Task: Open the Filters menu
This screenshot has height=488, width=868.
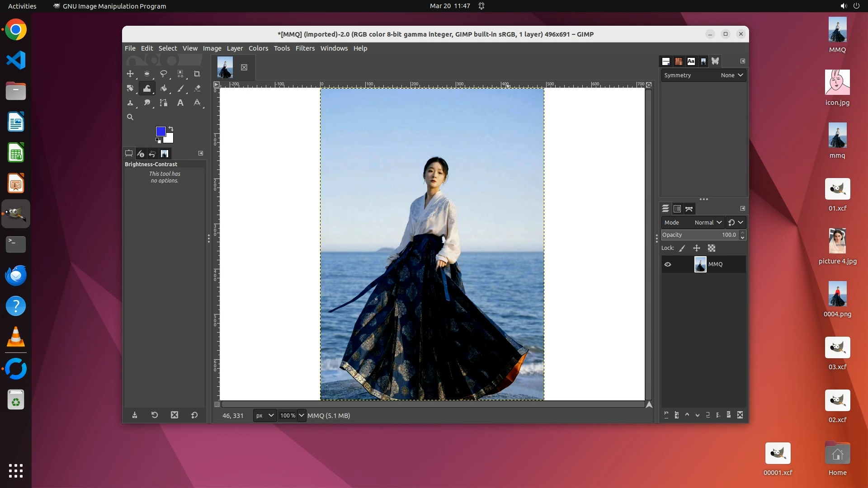Action: [x=305, y=48]
